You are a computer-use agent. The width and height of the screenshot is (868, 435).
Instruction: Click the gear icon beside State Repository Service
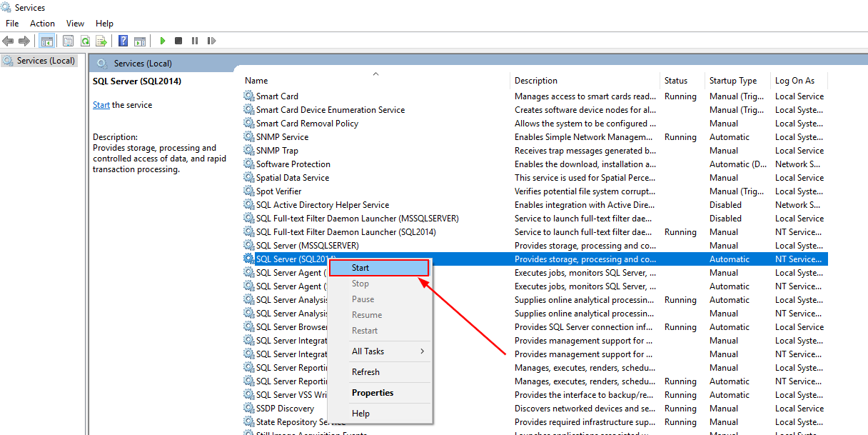(x=249, y=422)
